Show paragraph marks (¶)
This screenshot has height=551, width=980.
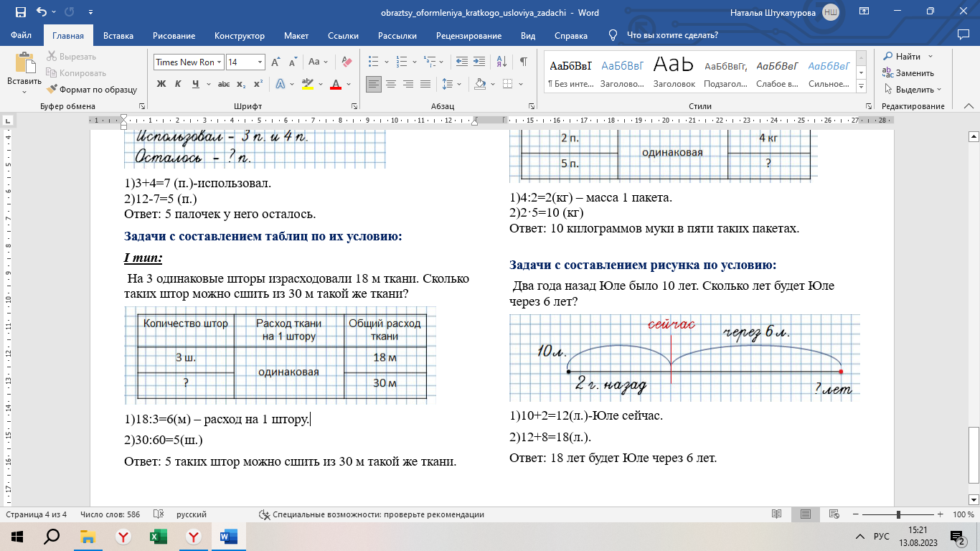(524, 62)
